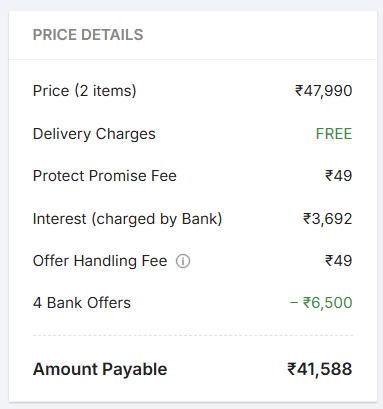Click the rupee symbol in ₹41,588
This screenshot has height=409, width=383.
point(292,369)
